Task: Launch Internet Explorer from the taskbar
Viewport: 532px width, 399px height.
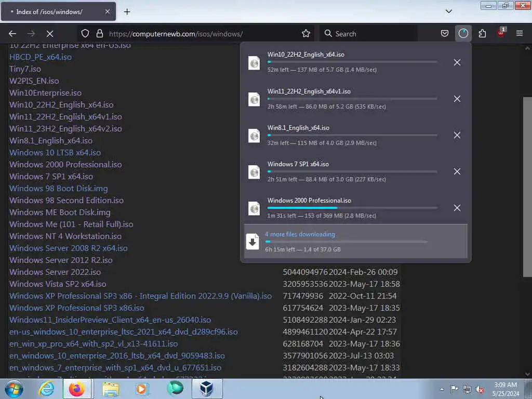Action: pos(46,389)
